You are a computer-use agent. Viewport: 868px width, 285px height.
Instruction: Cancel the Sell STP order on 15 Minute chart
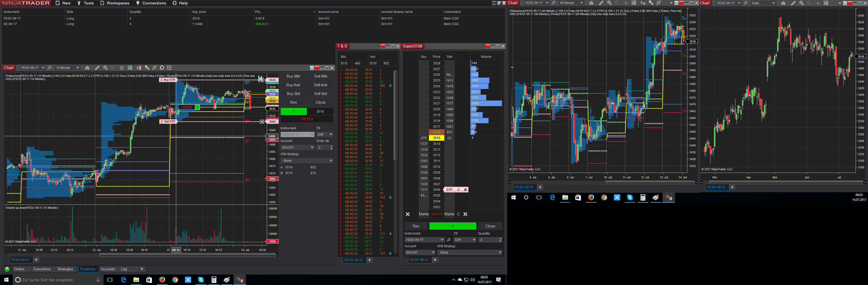click(262, 121)
